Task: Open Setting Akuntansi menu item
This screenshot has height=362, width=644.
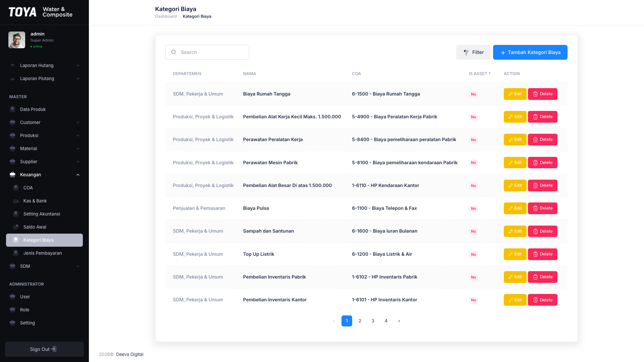Action: (44, 214)
